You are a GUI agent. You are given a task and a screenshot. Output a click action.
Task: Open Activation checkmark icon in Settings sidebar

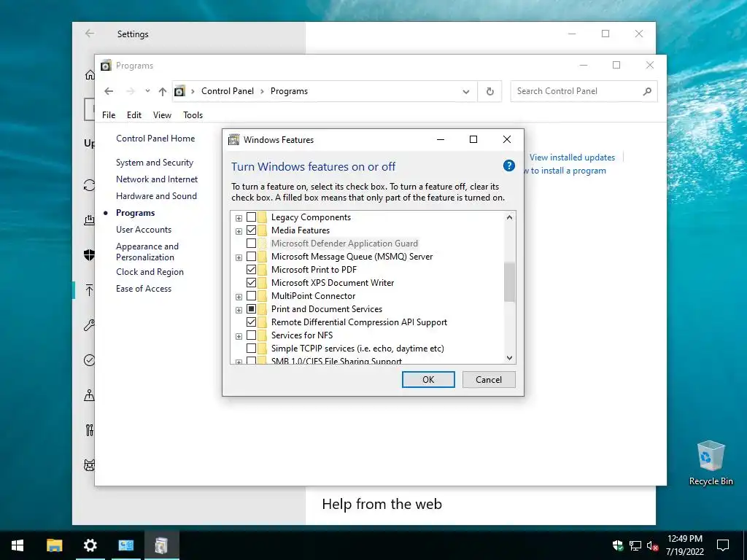(90, 360)
